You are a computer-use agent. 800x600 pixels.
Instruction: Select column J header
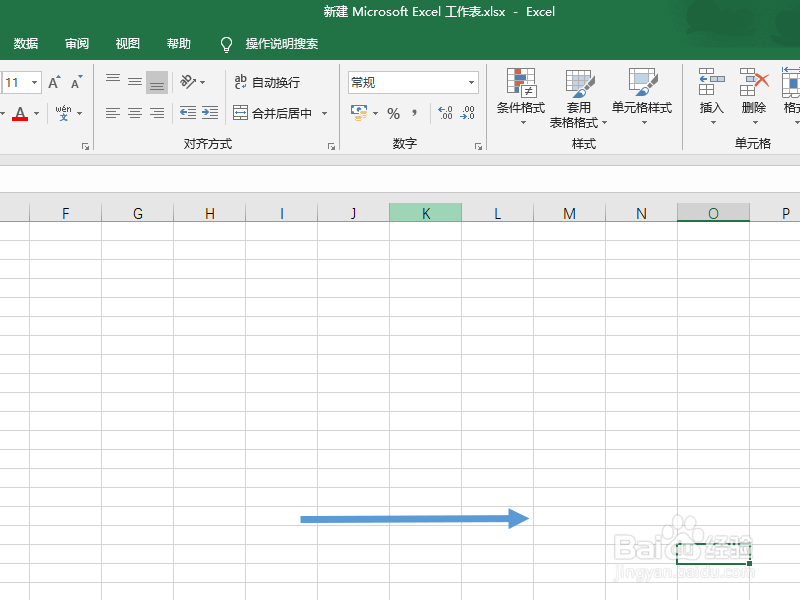[x=354, y=213]
